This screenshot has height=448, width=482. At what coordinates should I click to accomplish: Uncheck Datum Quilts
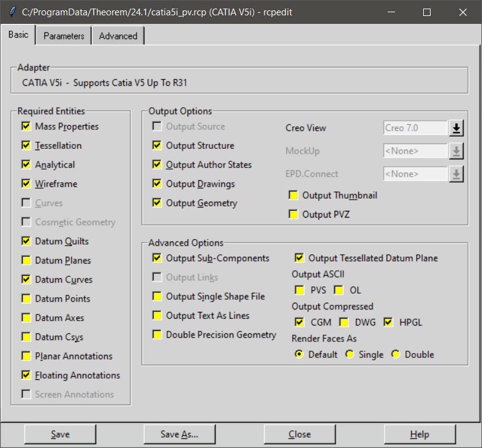(x=26, y=241)
